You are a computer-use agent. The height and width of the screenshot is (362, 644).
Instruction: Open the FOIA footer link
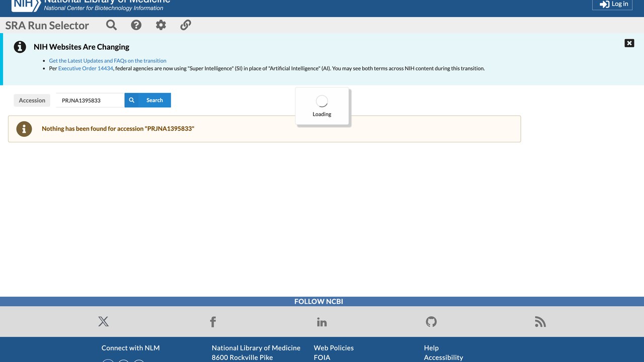pyautogui.click(x=322, y=357)
